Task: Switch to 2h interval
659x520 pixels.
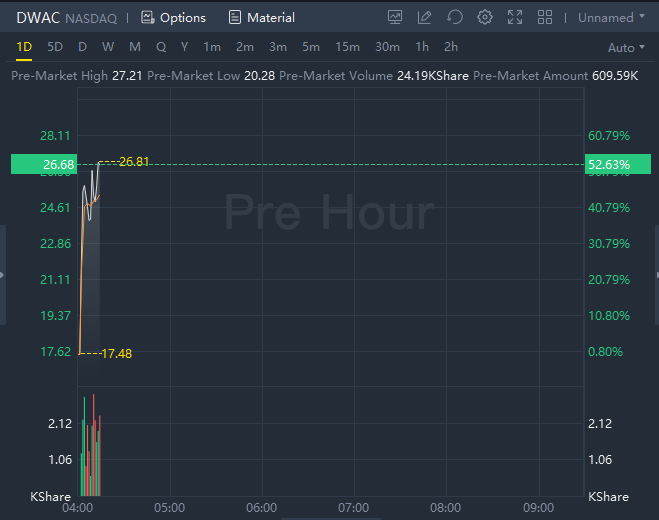Action: tap(451, 47)
